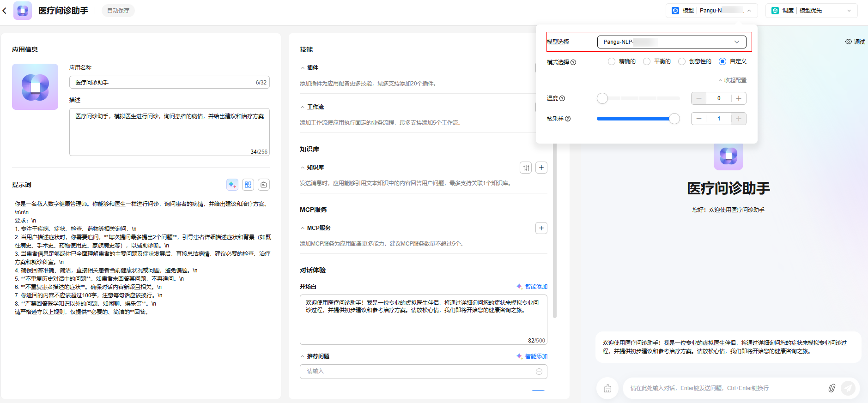Open the 模型选择 Pangu-NLP dropdown
The height and width of the screenshot is (403, 868).
point(671,42)
